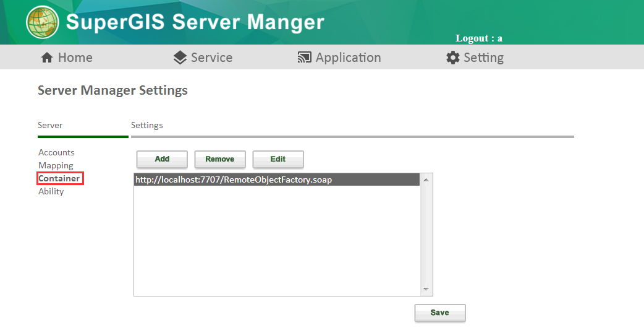This screenshot has width=644, height=333.
Task: Open the Setting menu label
Action: click(x=483, y=58)
